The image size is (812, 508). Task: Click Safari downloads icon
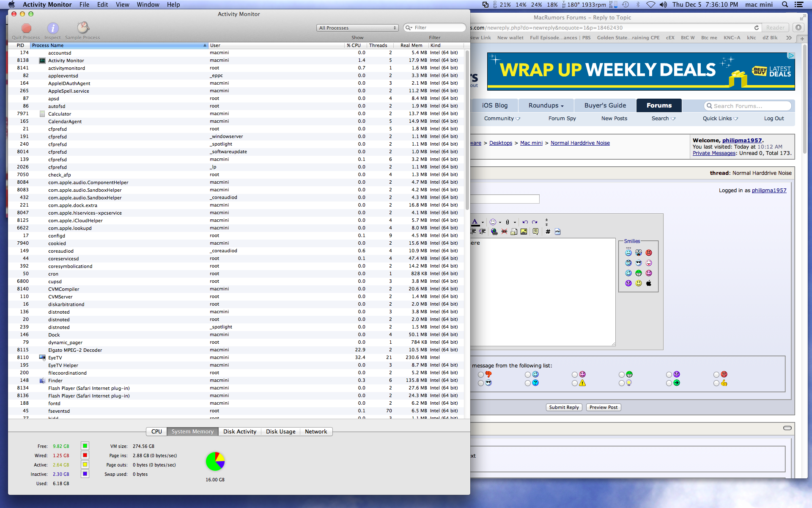(798, 28)
